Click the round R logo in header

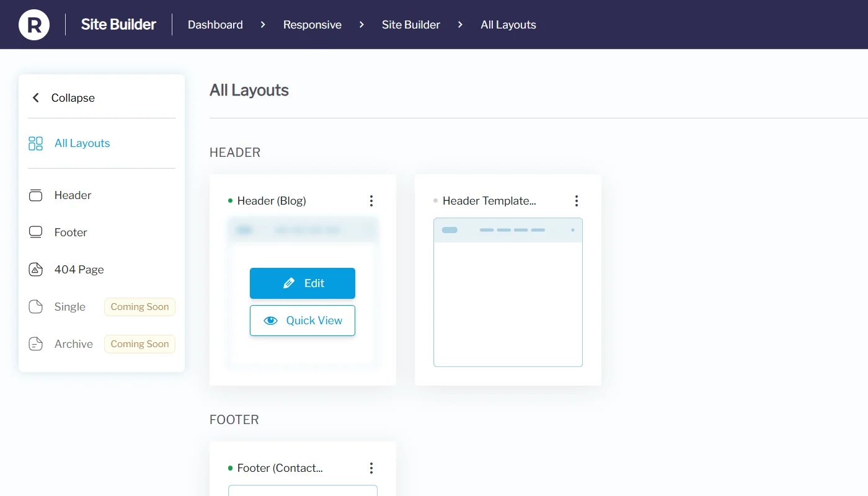tap(34, 25)
